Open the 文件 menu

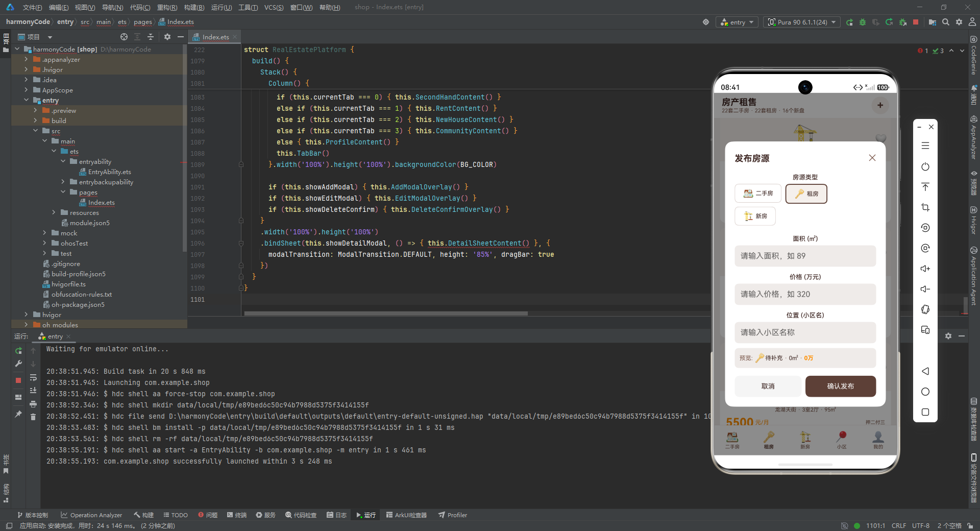[x=32, y=7]
